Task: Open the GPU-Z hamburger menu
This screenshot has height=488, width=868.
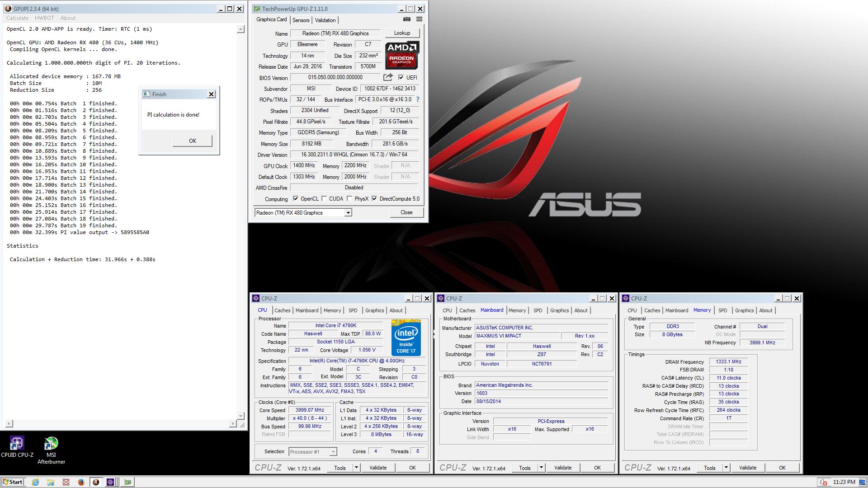Action: coord(419,19)
